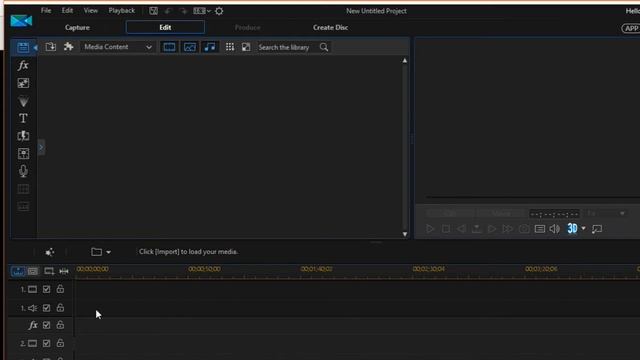Open the track manager icon
The image size is (640, 360).
click(x=49, y=271)
